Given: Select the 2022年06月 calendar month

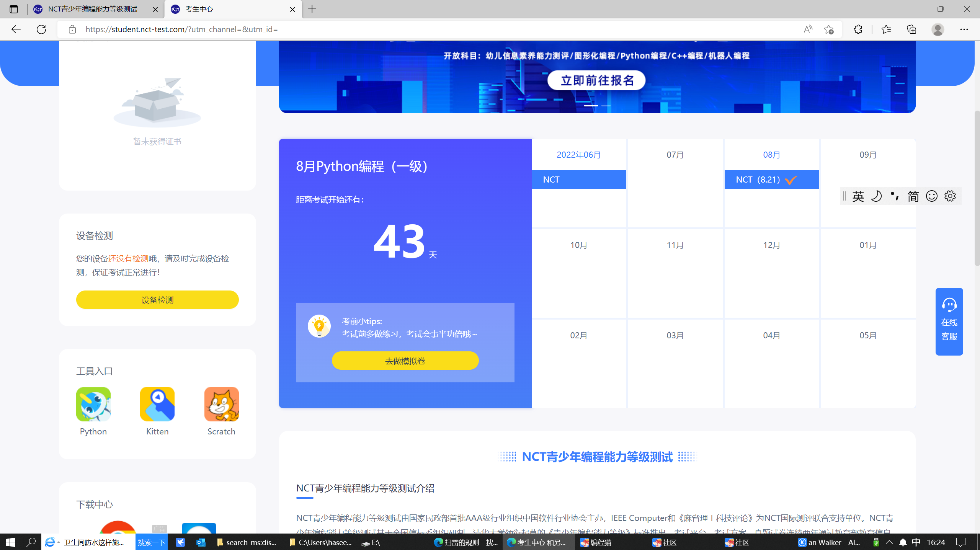Looking at the screenshot, I should 578,155.
